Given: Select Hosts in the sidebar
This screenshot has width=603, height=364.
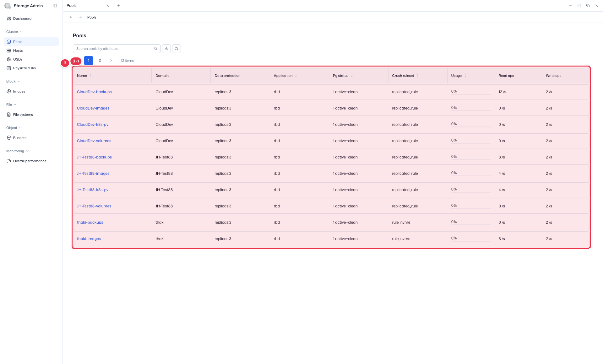Looking at the screenshot, I should (x=31, y=51).
